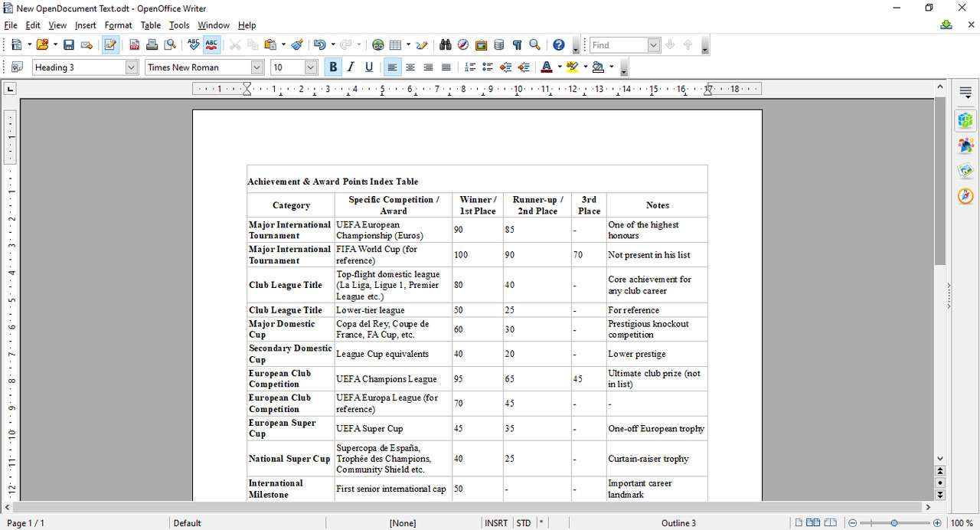
Task: Click the Open file folder icon
Action: tap(42, 45)
